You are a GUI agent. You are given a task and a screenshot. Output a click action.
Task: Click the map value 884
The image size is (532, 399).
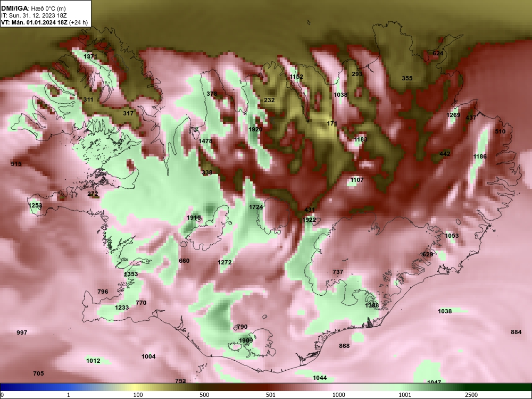click(x=517, y=332)
